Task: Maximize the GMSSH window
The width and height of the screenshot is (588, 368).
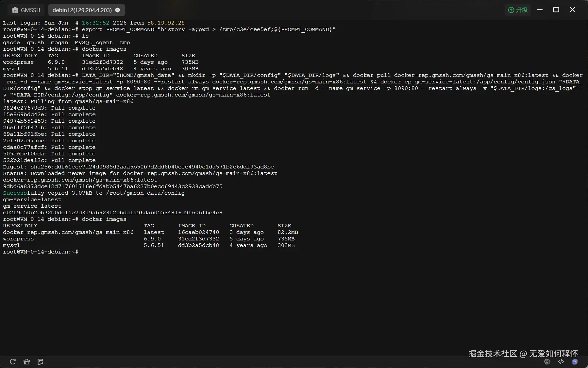Action: pyautogui.click(x=556, y=10)
